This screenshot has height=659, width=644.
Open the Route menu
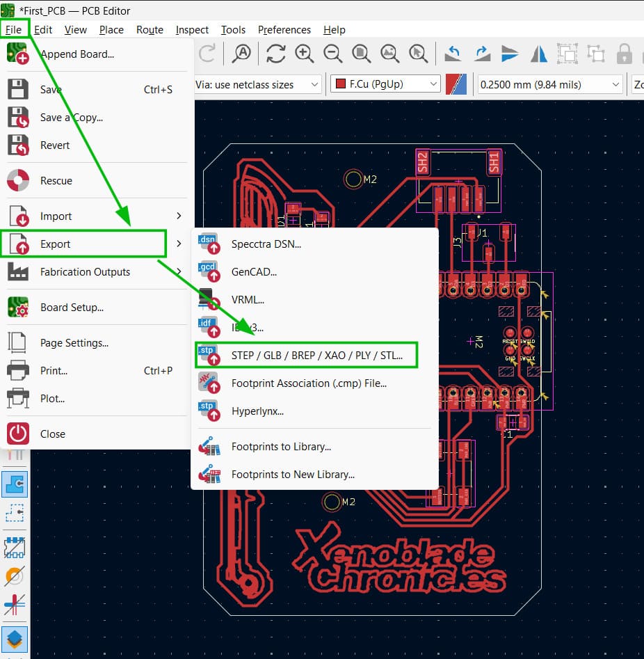click(150, 30)
